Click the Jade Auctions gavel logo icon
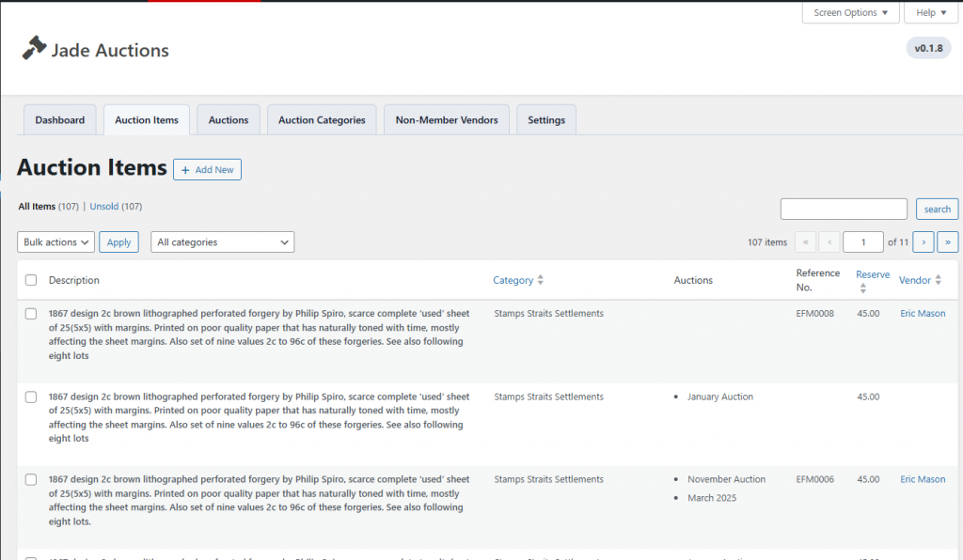Image resolution: width=963 pixels, height=560 pixels. point(35,49)
